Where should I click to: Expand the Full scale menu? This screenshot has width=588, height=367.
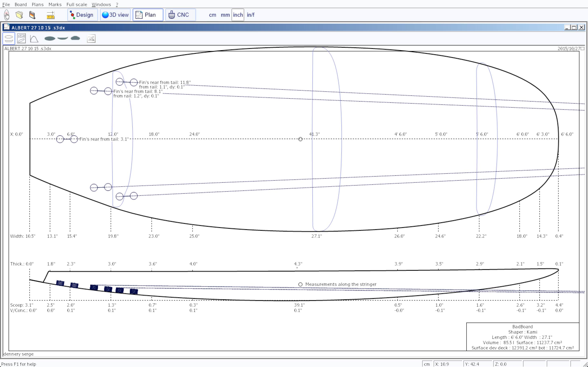point(77,4)
